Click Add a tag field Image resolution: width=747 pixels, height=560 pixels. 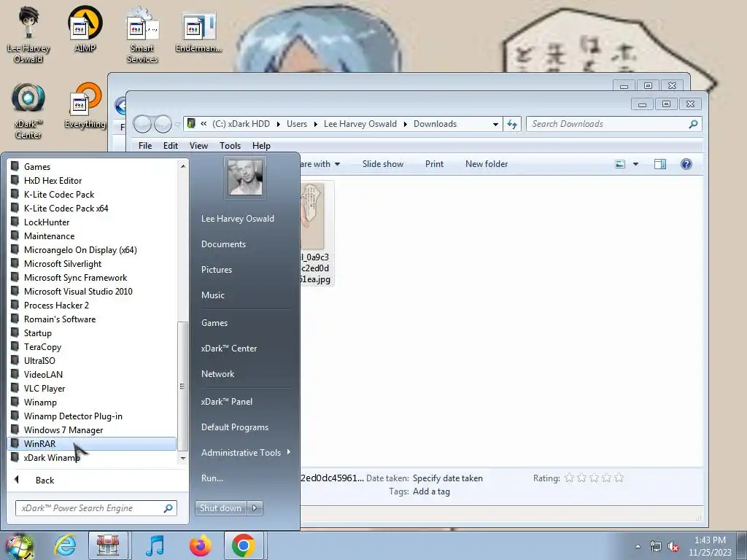[x=431, y=491]
